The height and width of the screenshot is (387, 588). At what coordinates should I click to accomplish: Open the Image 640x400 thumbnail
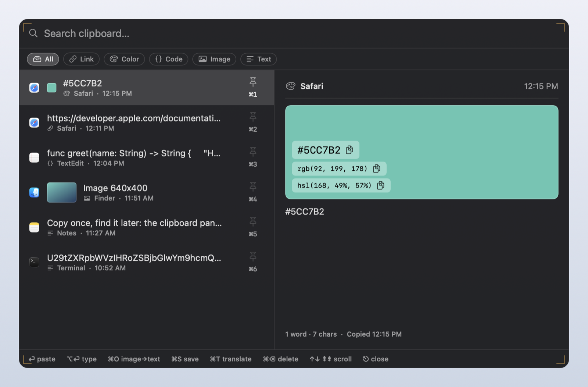[x=62, y=192]
